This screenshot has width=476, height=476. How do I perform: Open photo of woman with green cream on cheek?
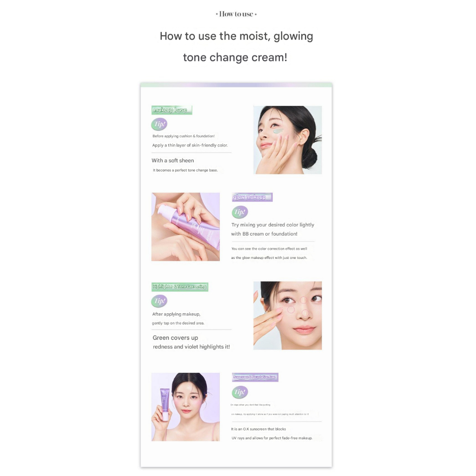coord(287,140)
